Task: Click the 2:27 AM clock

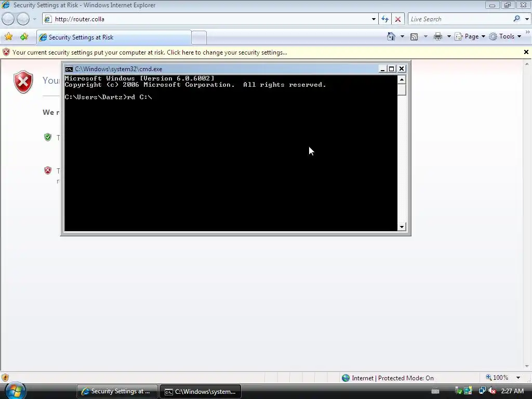Action: [512, 391]
